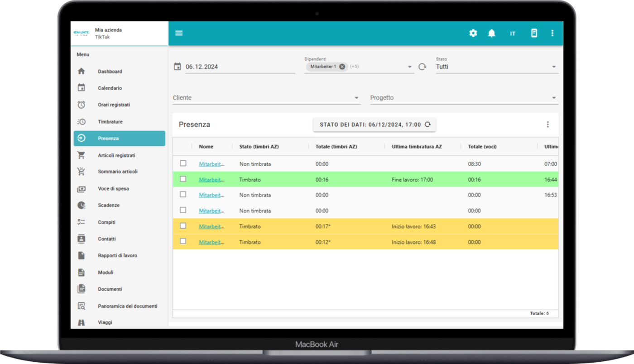
Task: Click the date field showing 06.12.2024
Action: [239, 67]
